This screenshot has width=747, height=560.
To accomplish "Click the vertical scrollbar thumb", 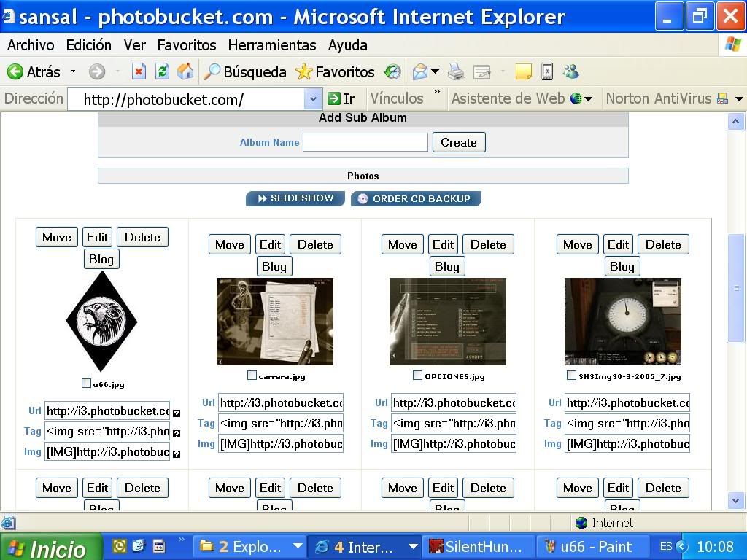I will click(736, 288).
